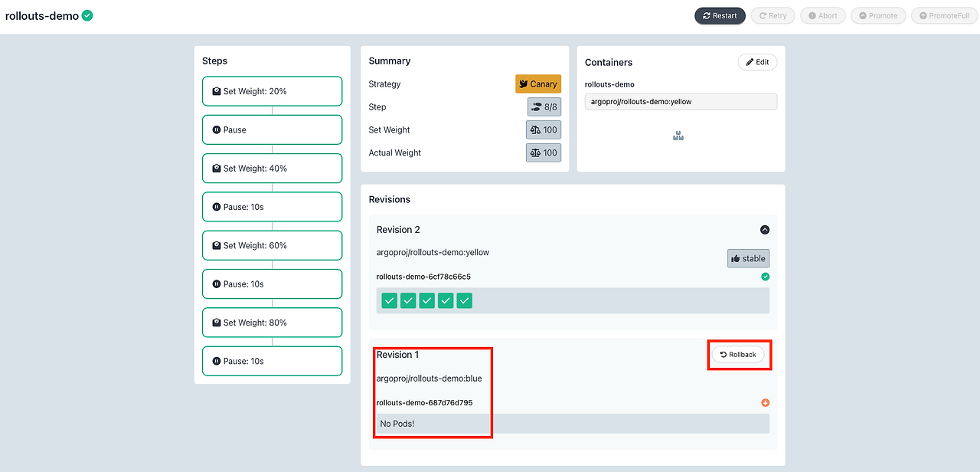The image size is (980, 472).
Task: Click the Revision 2 heading
Action: (398, 230)
